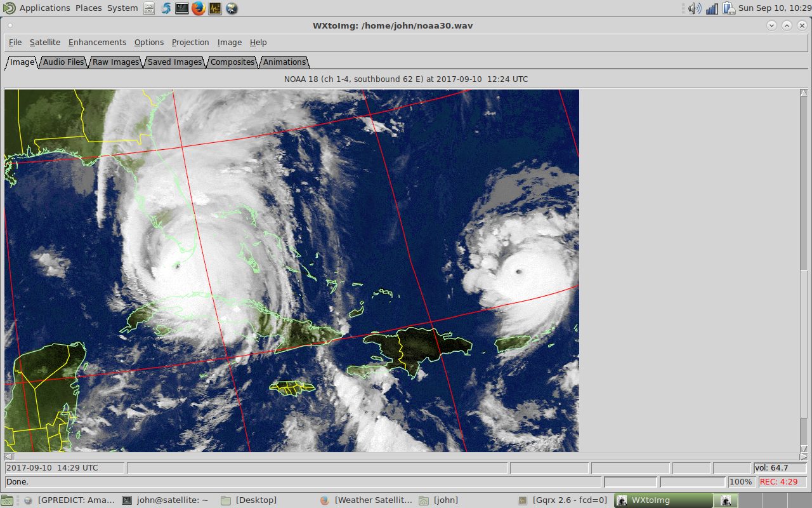Open the Applications menu in top panel
This screenshot has width=812, height=508.
45,8
